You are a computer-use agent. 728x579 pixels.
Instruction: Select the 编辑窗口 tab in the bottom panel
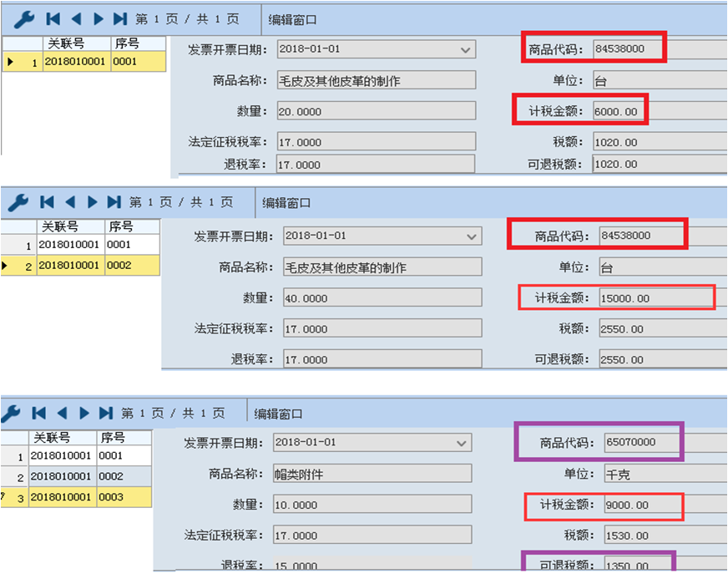[x=278, y=414]
